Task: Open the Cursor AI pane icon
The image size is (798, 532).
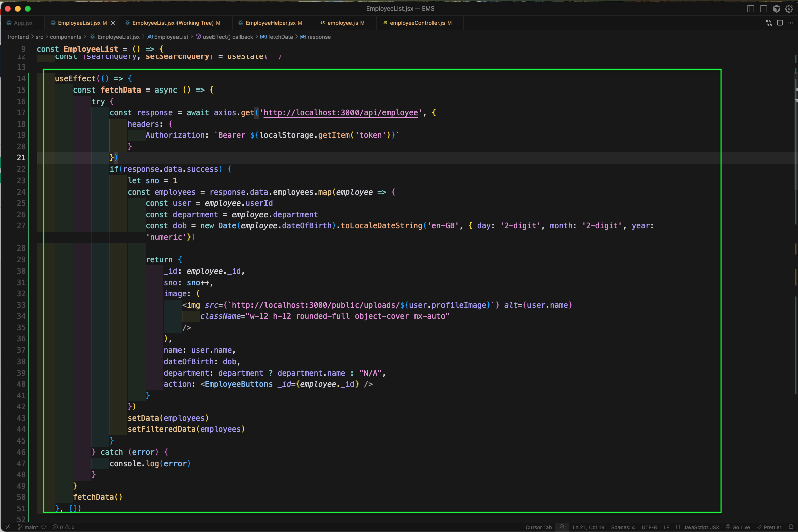Action: [x=776, y=9]
